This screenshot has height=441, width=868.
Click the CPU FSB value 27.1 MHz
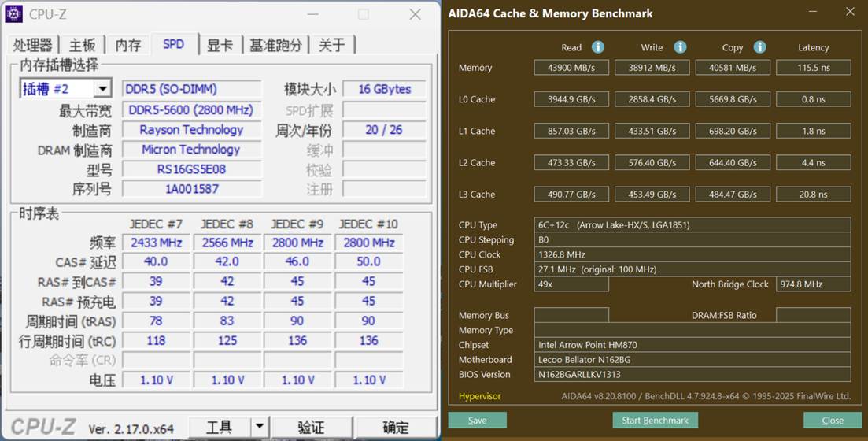pyautogui.click(x=693, y=269)
